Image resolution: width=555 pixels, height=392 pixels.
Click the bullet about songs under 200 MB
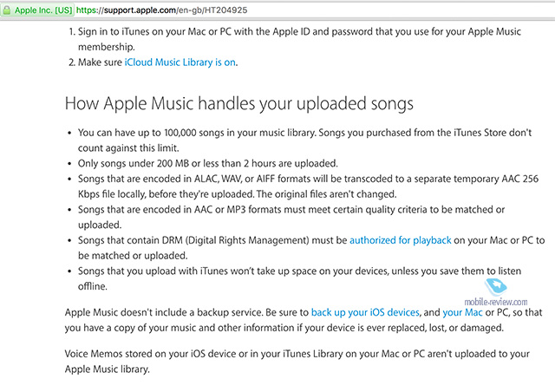[208, 164]
